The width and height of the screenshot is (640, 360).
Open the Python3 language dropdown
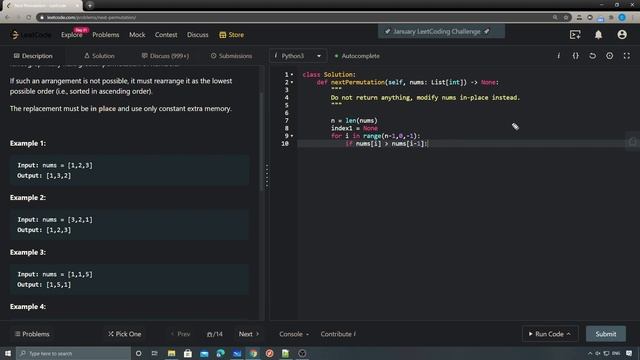coord(298,56)
